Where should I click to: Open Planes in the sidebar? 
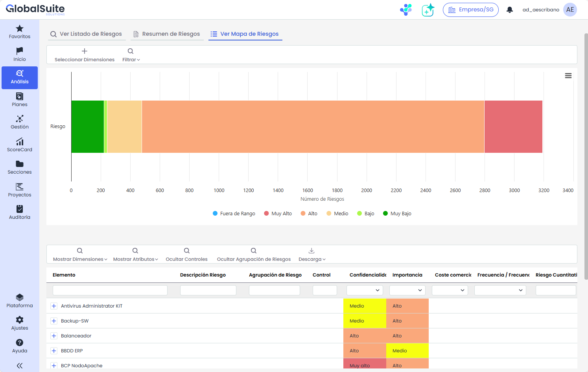pos(20,100)
